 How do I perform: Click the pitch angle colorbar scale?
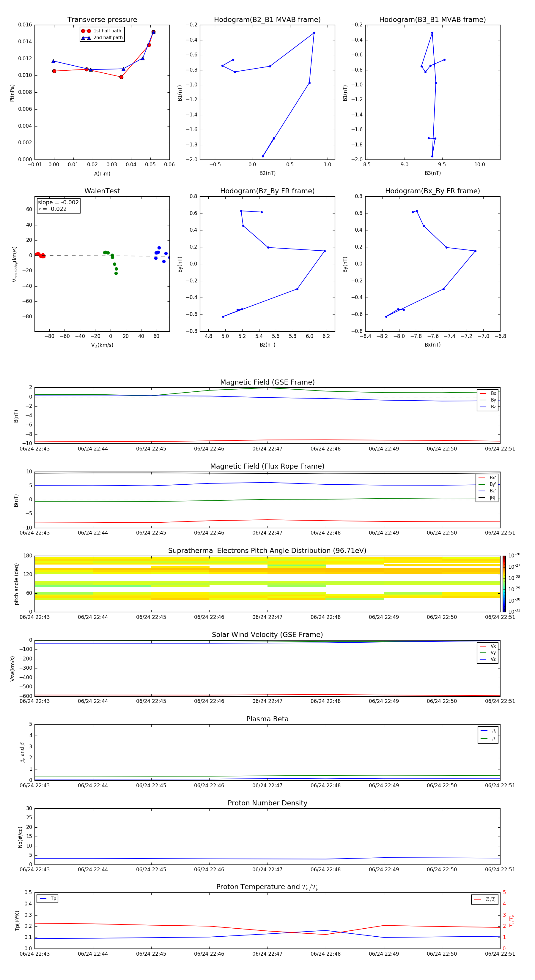504,584
